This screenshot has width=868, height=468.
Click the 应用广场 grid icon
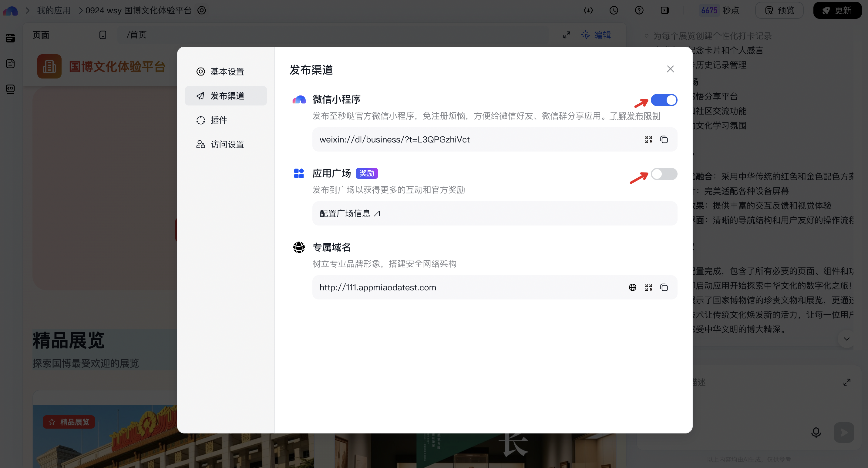[x=298, y=173]
